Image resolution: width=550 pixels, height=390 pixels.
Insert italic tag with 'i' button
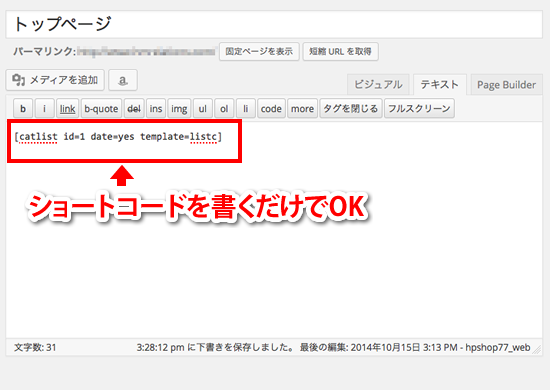[44, 108]
